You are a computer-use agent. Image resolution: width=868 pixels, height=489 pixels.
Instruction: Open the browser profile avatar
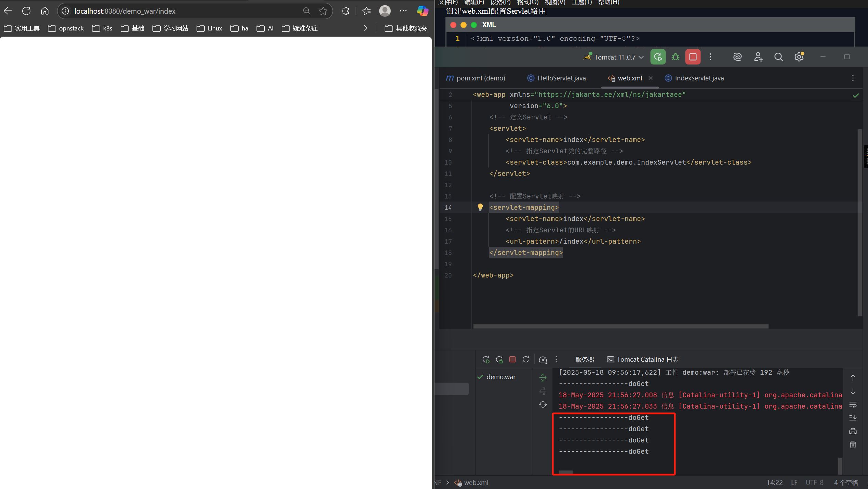pyautogui.click(x=385, y=11)
